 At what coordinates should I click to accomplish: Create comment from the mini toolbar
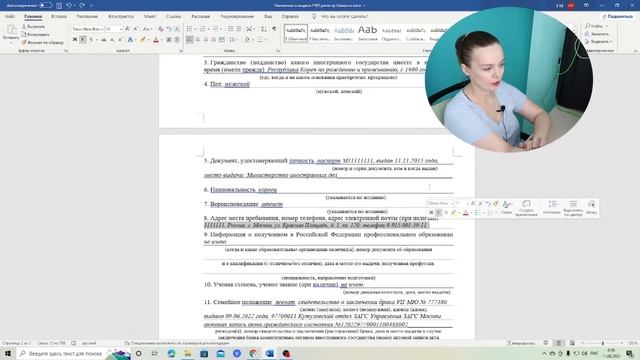(527, 207)
